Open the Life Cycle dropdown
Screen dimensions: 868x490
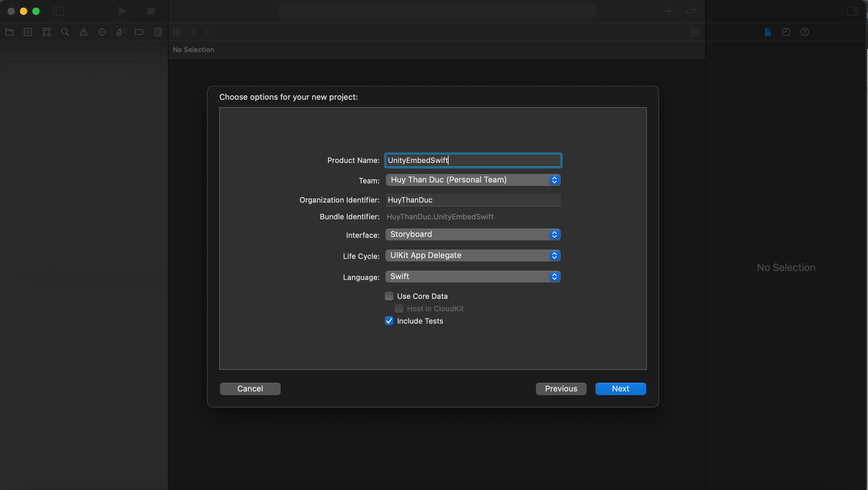tap(472, 256)
